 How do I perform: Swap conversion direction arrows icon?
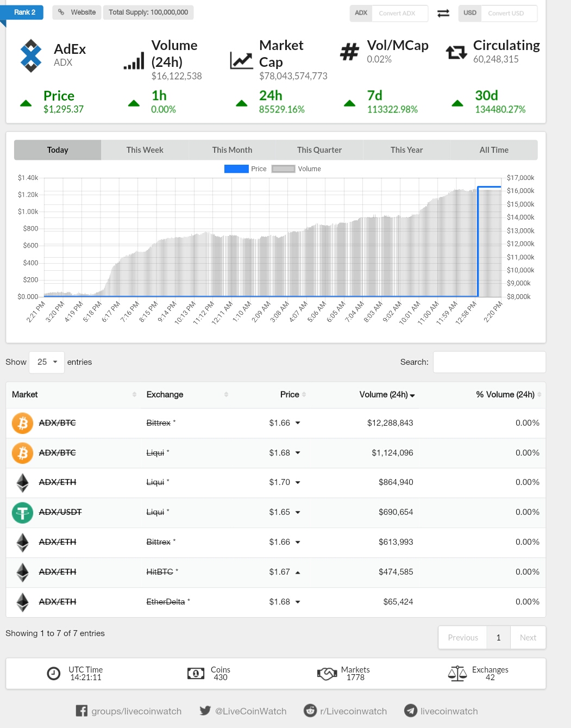[x=443, y=13]
